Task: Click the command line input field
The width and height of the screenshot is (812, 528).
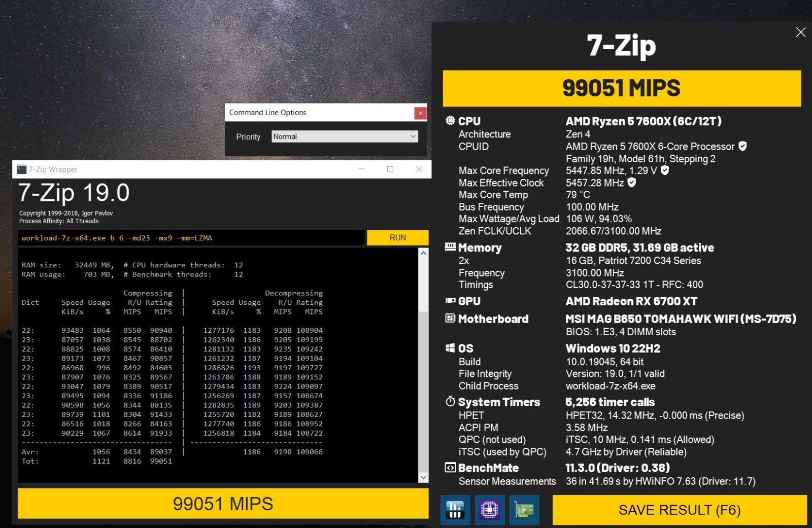Action: tap(191, 237)
